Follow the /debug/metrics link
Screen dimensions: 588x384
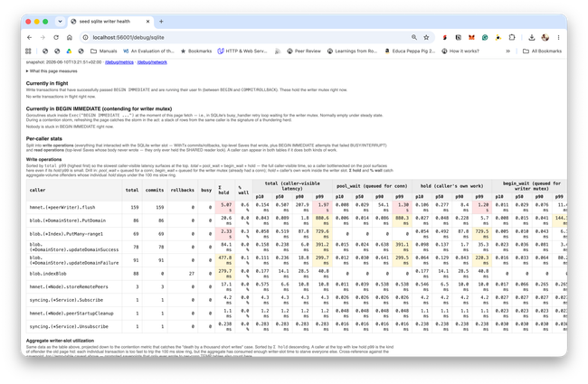pos(119,62)
